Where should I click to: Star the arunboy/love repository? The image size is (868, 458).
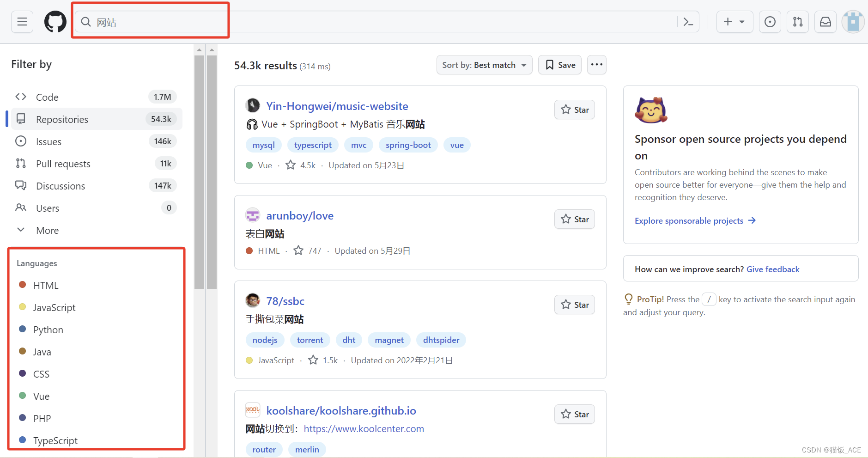(574, 219)
